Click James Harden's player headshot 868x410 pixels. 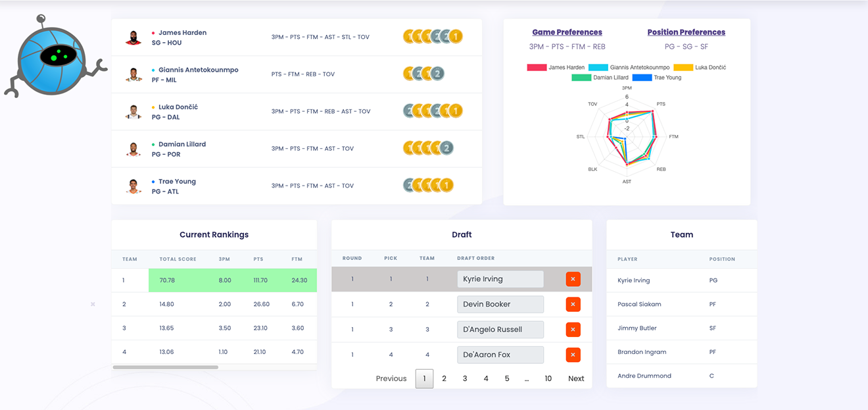click(133, 38)
